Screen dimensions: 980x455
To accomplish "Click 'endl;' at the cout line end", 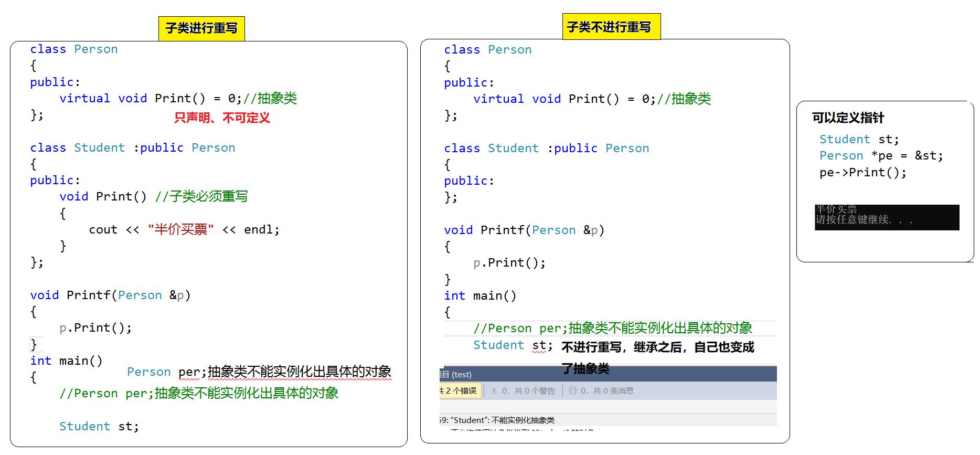I will pyautogui.click(x=262, y=229).
